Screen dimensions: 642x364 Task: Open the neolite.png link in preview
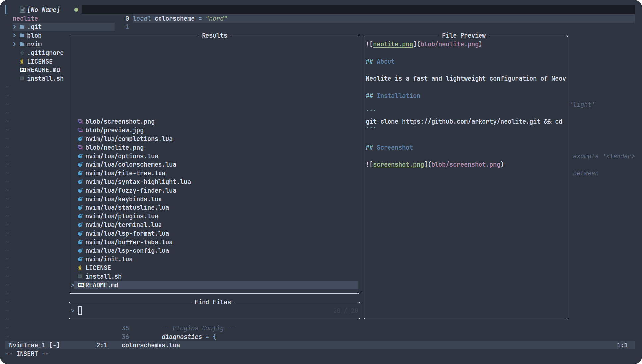coord(393,44)
